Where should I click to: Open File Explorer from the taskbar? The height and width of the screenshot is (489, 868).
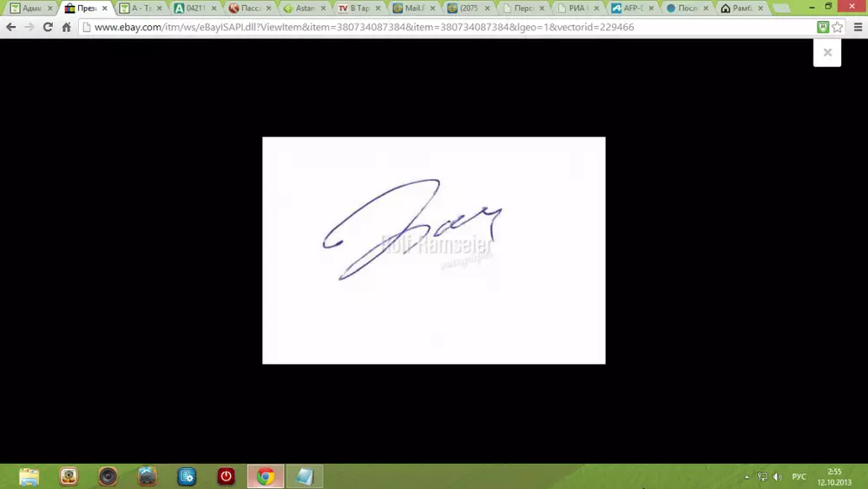coord(30,476)
